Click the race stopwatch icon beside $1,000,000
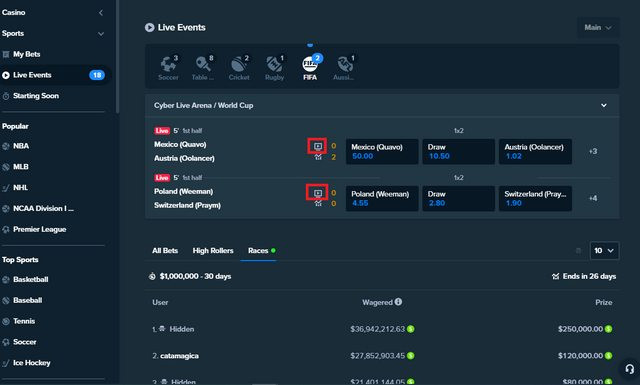640x385 pixels. [x=152, y=276]
